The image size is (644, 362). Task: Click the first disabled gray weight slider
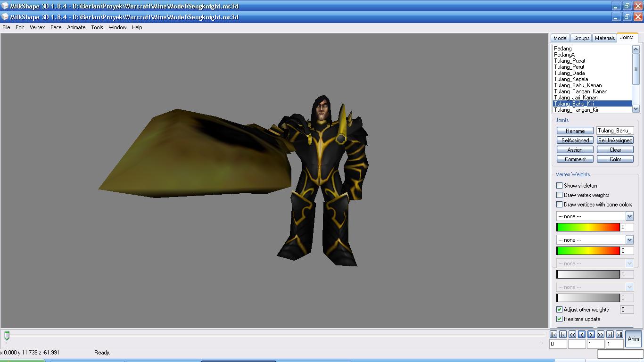point(588,274)
